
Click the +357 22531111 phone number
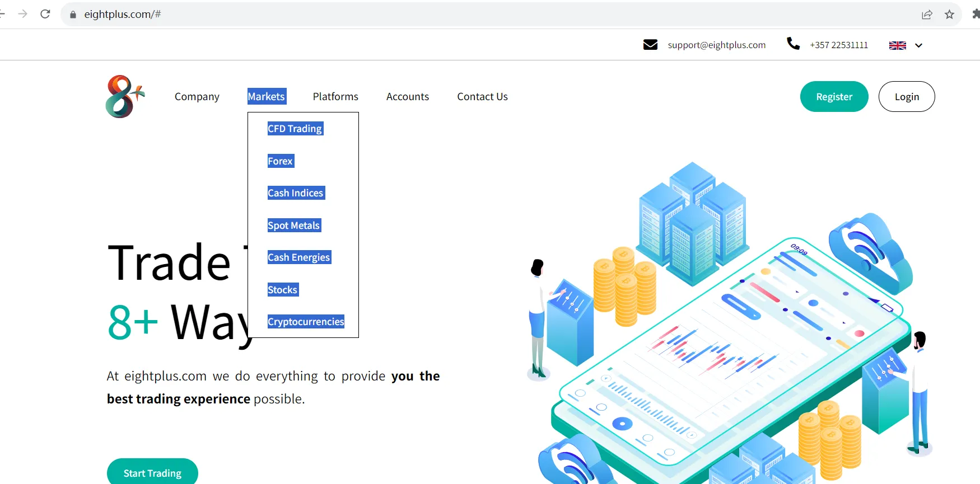click(838, 45)
